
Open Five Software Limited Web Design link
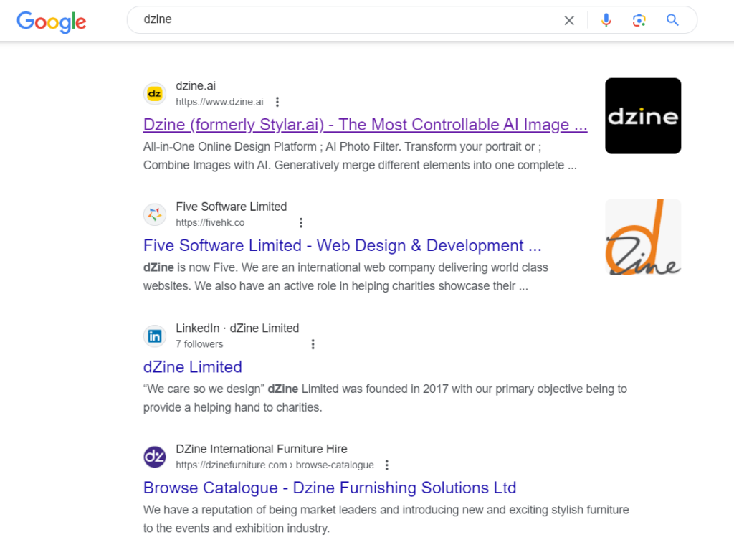342,245
